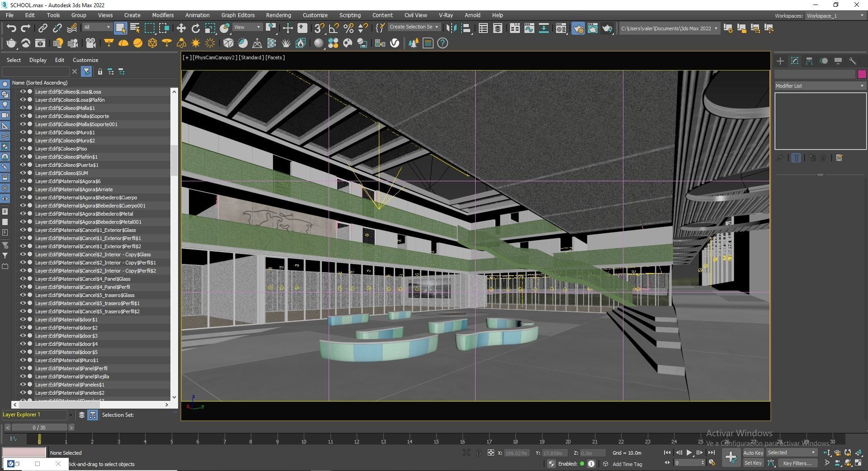Open the selection filter All dropdown
The image size is (868, 471).
click(97, 28)
